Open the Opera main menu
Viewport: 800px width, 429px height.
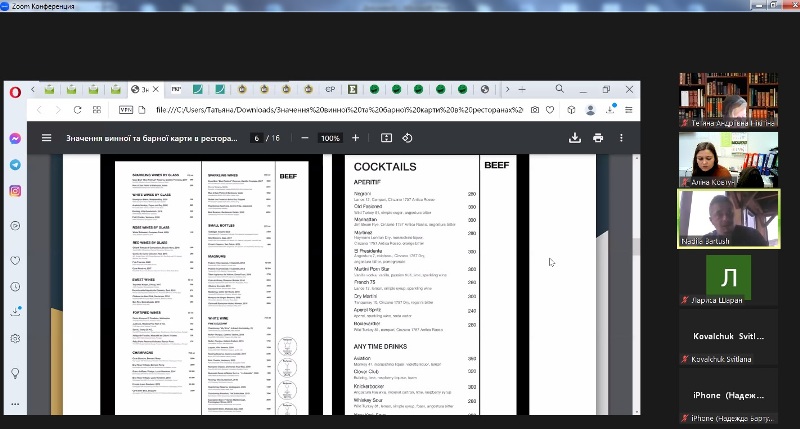point(16,90)
